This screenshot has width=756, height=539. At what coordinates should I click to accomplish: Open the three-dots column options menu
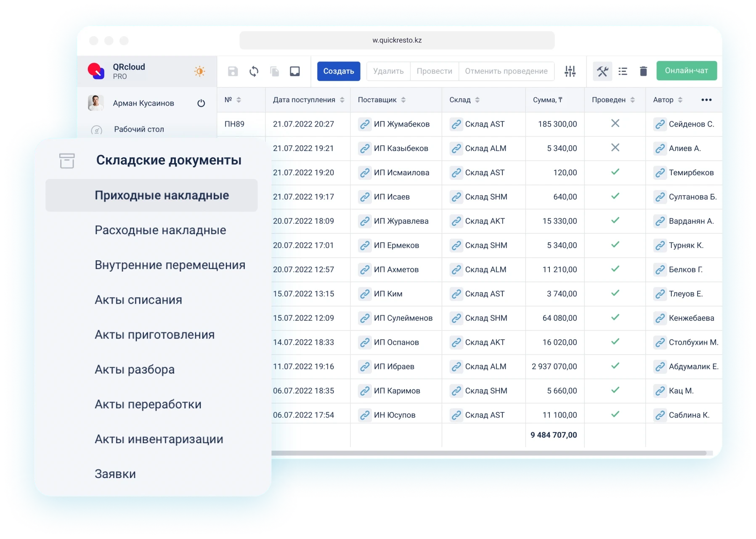coord(706,100)
